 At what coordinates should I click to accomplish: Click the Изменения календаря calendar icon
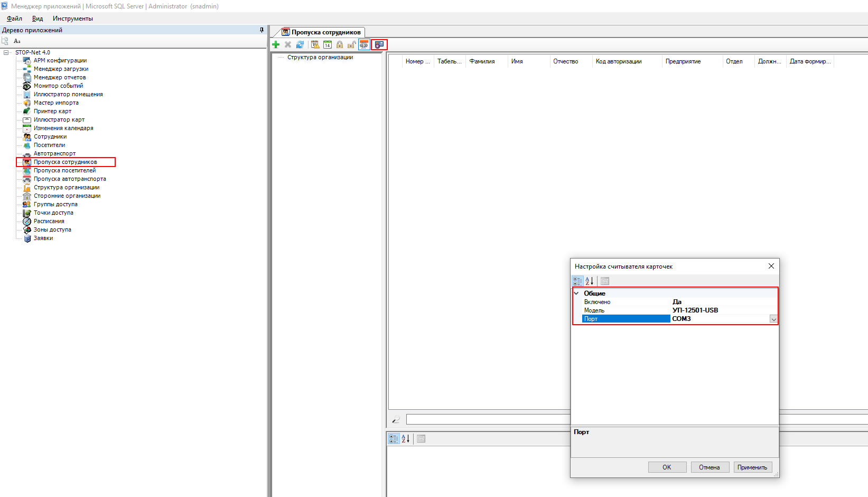pos(27,128)
